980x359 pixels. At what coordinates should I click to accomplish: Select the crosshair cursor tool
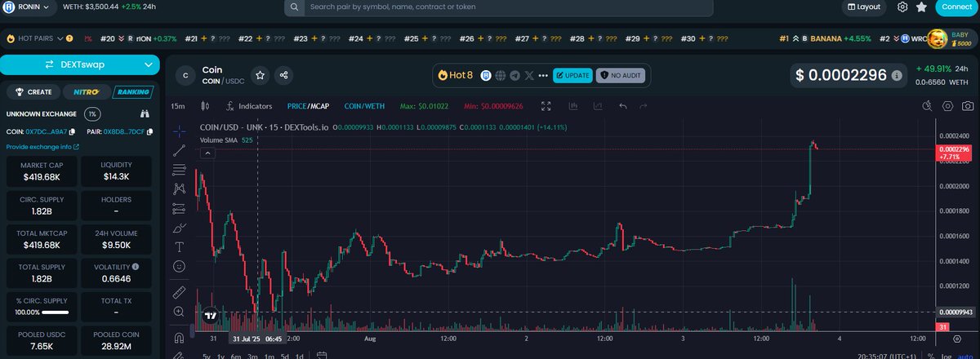click(180, 131)
